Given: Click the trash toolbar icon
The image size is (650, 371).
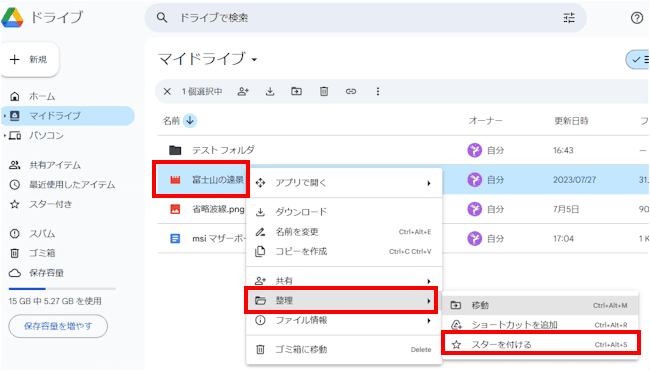Looking at the screenshot, I should pos(324,91).
